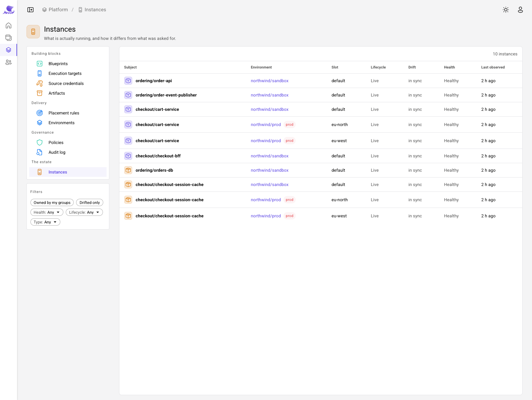
Task: Click eu-west slot of checkout/cart-service
Action: 339,141
